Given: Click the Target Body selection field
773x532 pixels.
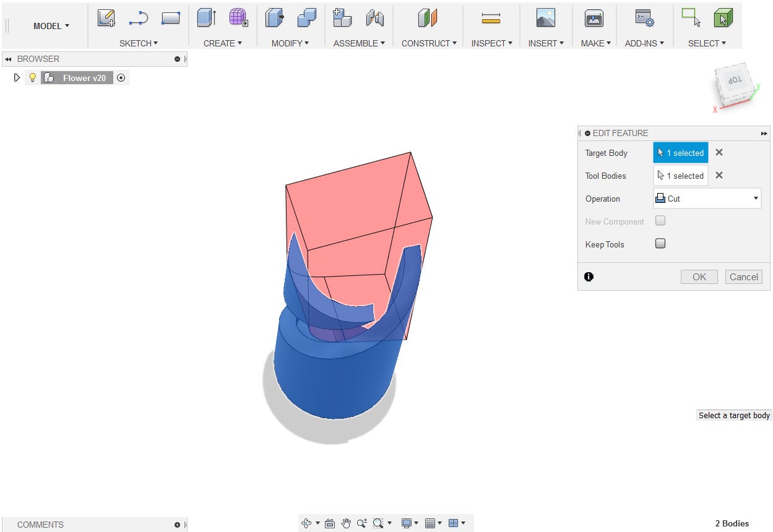Looking at the screenshot, I should click(680, 153).
